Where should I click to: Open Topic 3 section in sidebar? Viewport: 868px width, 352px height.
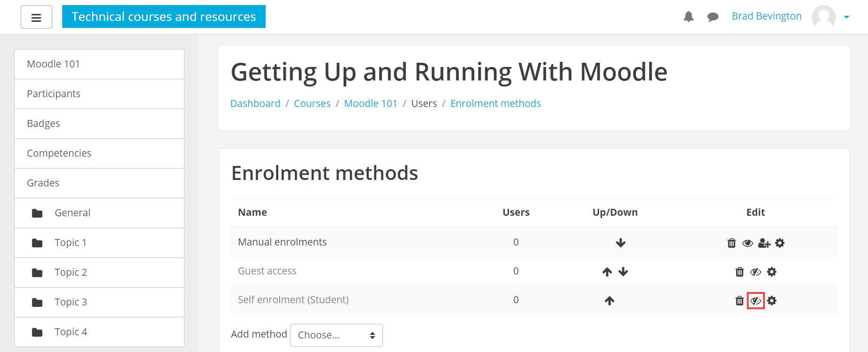coord(99,302)
